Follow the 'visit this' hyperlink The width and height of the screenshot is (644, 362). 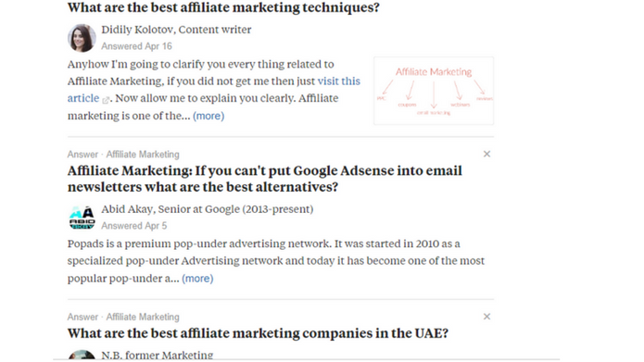click(x=339, y=81)
